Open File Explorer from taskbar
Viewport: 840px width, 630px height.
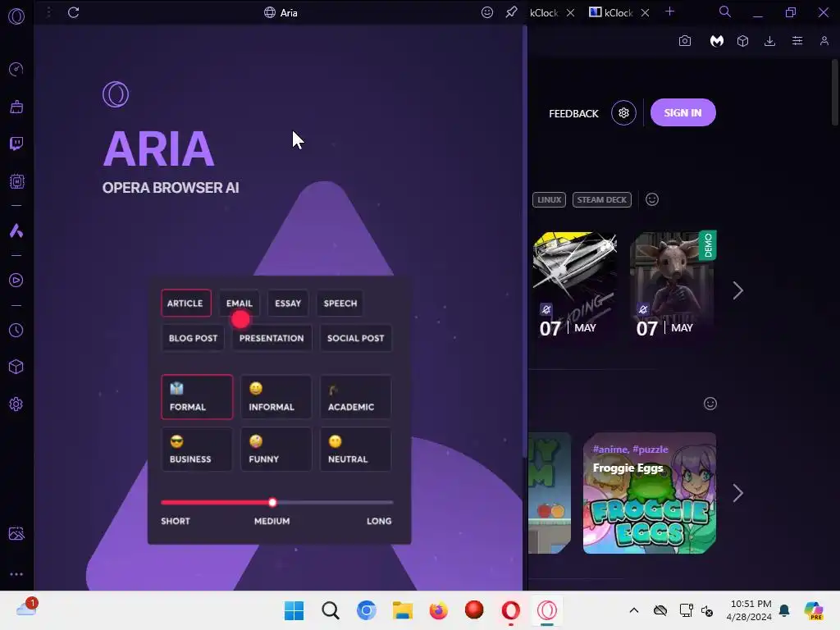pyautogui.click(x=402, y=610)
